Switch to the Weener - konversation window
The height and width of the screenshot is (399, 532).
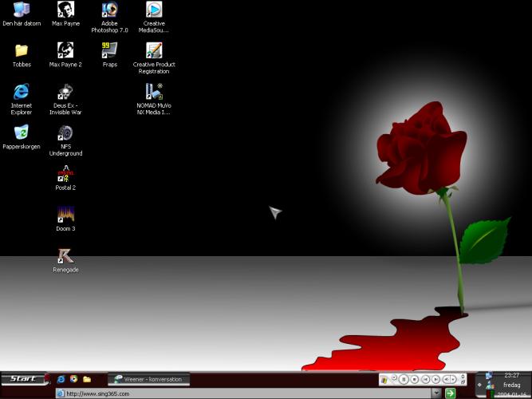(149, 379)
